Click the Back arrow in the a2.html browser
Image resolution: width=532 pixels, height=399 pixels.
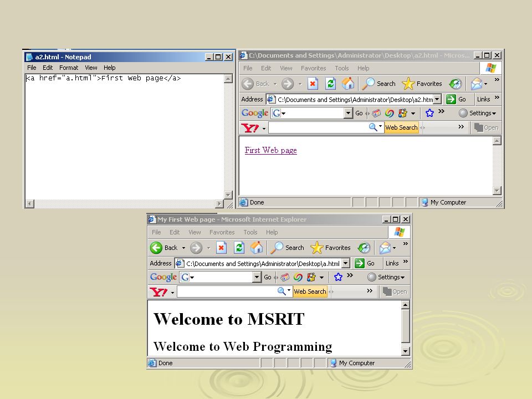tap(248, 84)
